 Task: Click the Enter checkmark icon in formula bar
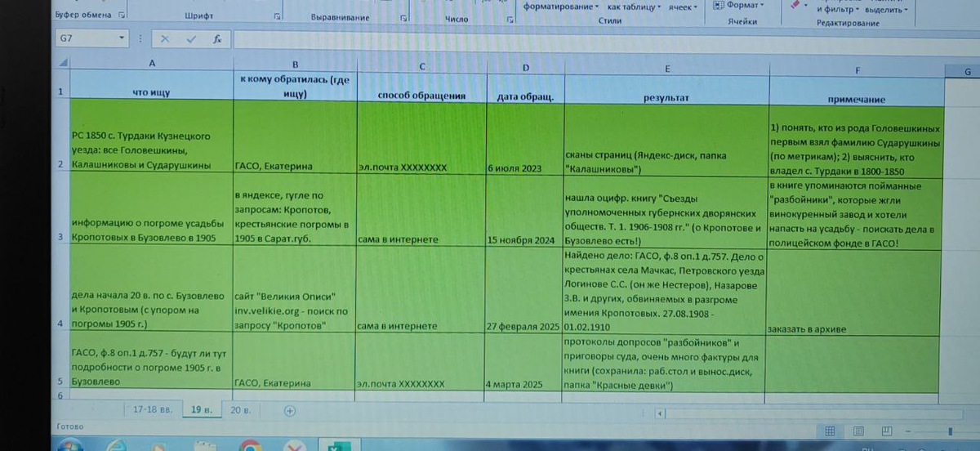(191, 38)
